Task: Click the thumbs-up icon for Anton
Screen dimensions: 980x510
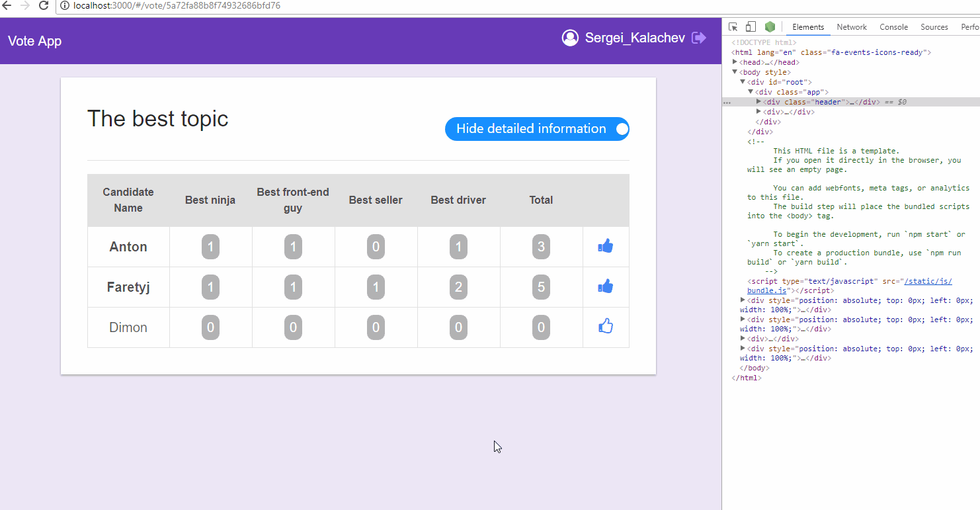Action: 605,246
